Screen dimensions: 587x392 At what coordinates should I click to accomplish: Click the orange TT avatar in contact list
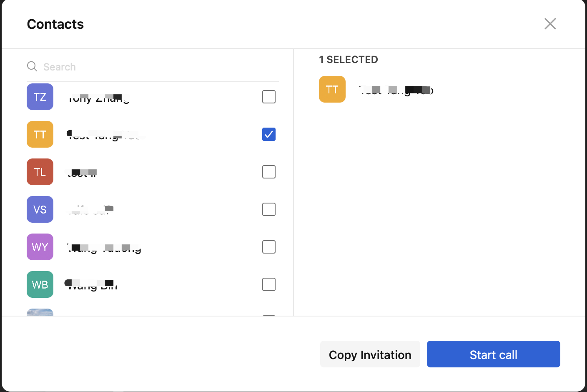(40, 134)
